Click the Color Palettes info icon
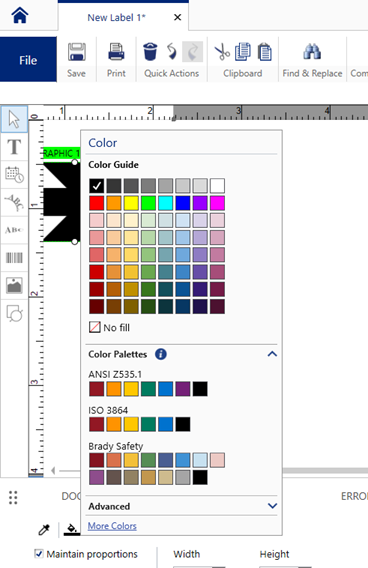Screen dimensions: 368x568 161,354
